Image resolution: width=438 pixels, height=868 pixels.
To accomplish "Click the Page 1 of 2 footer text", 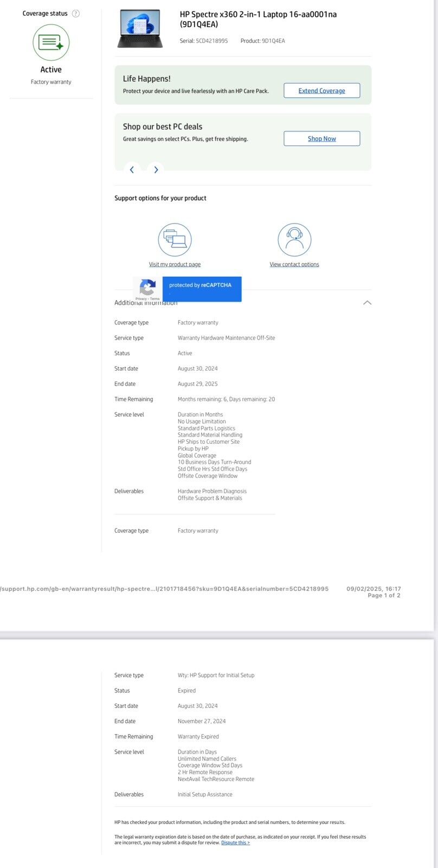I will click(x=384, y=595).
